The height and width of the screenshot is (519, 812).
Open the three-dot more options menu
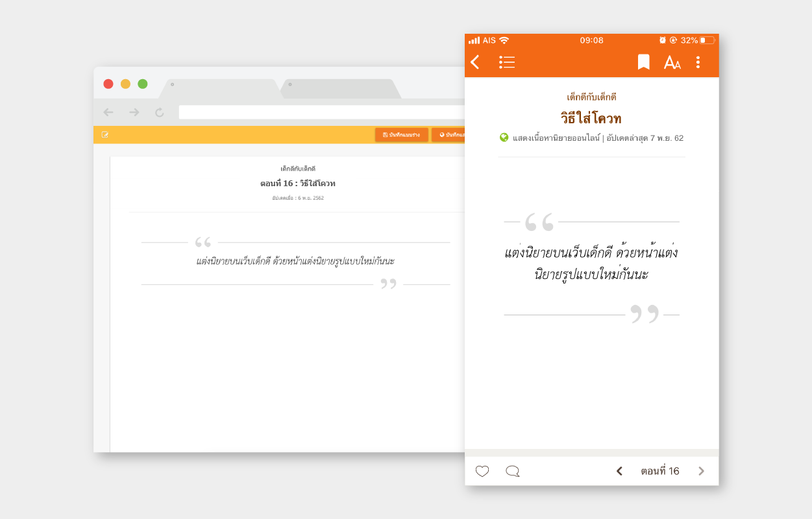[x=698, y=62]
